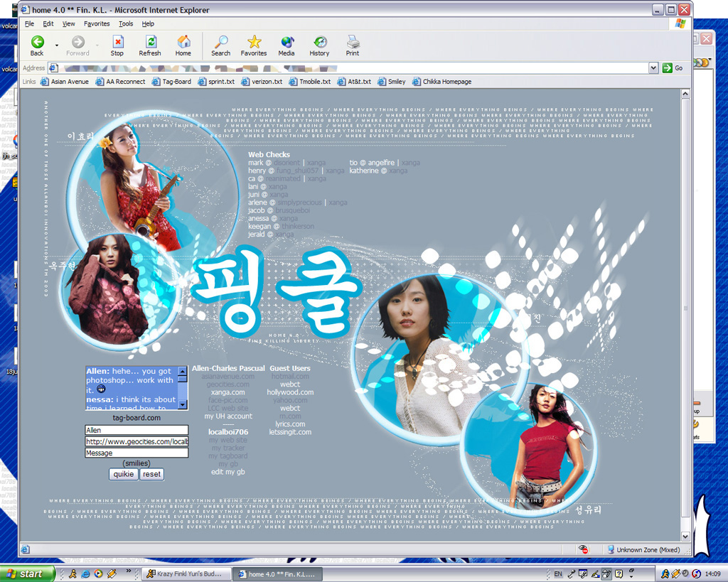728x582 pixels.
Task: Click the Smiley links bar shortcut
Action: point(392,82)
